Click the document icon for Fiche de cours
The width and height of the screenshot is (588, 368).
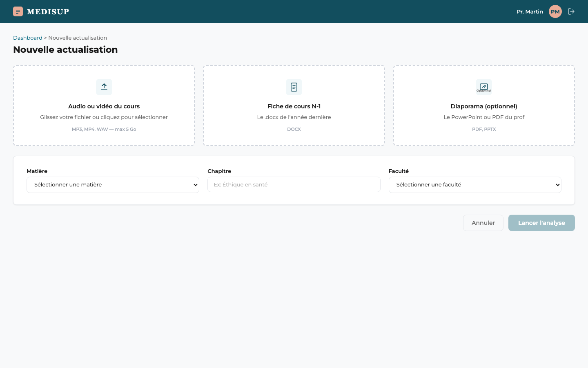(294, 87)
